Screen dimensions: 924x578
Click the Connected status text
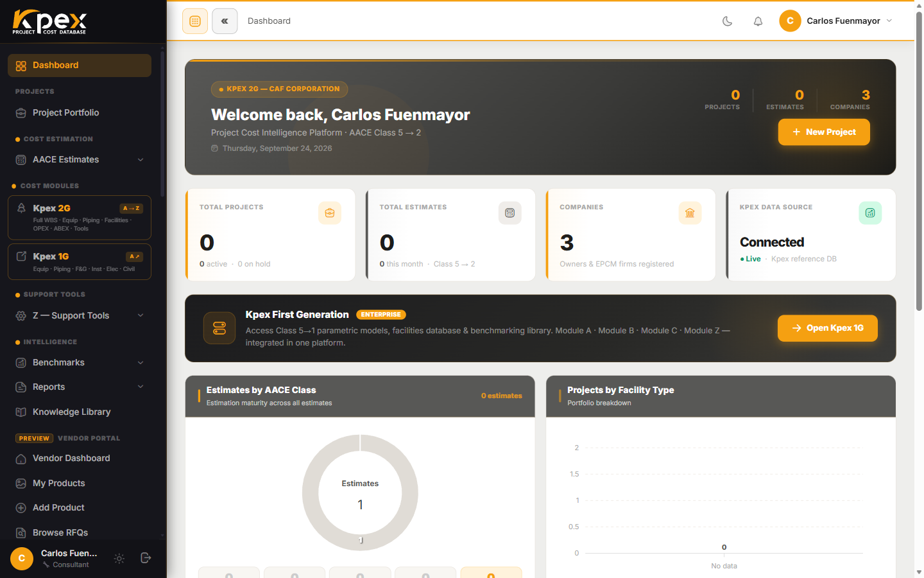(x=772, y=243)
